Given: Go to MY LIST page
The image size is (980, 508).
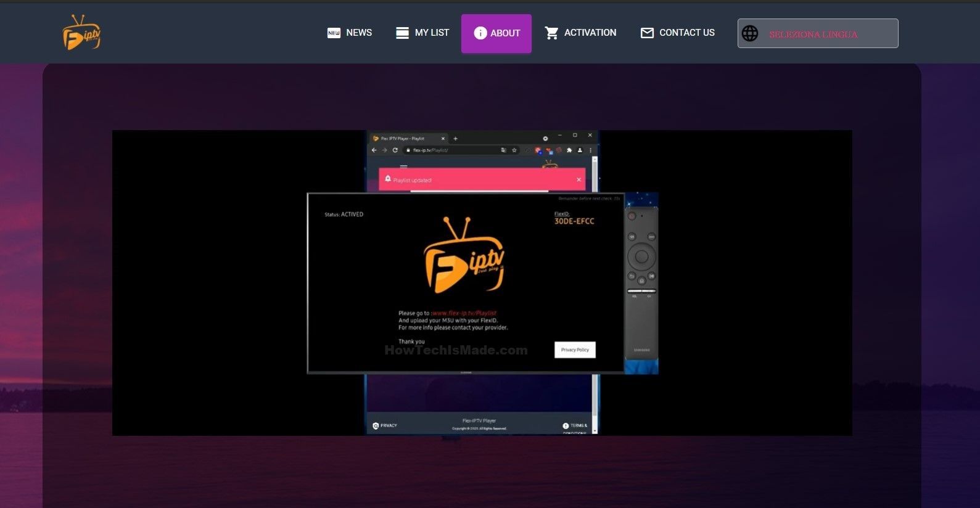Looking at the screenshot, I should (x=422, y=33).
